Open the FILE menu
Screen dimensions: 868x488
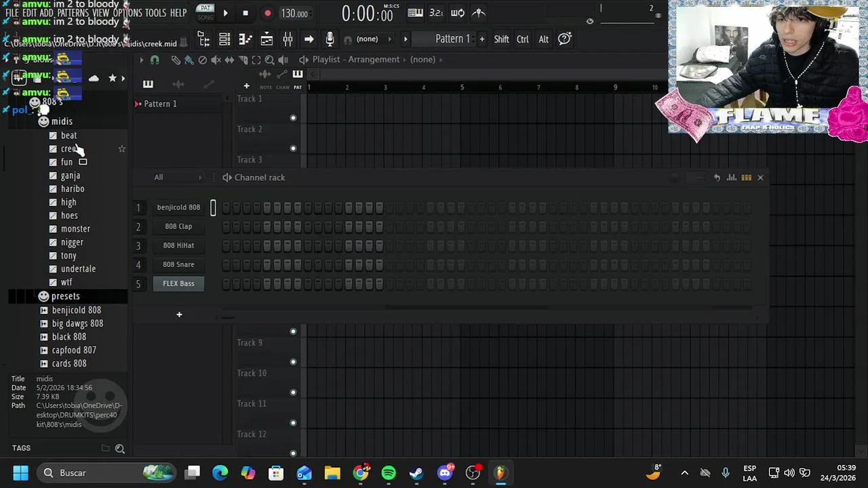pyautogui.click(x=12, y=13)
